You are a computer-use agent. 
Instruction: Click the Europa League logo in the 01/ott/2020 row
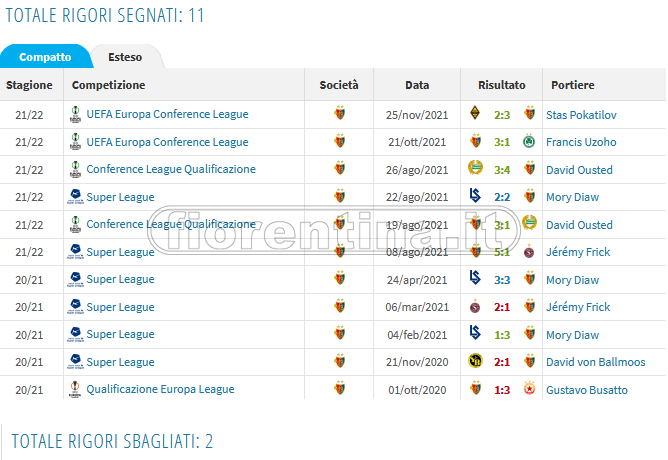[76, 389]
